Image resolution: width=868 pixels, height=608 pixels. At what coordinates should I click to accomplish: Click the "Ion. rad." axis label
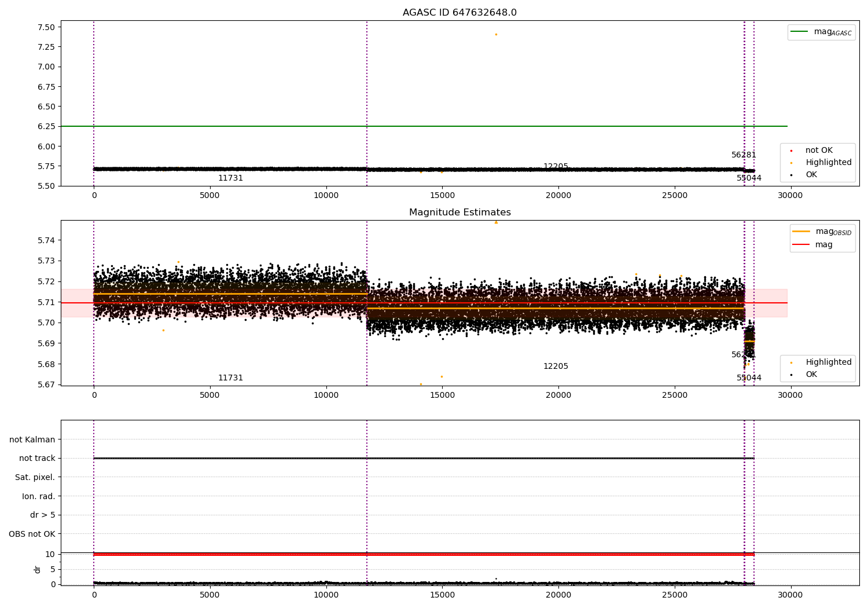pos(39,496)
